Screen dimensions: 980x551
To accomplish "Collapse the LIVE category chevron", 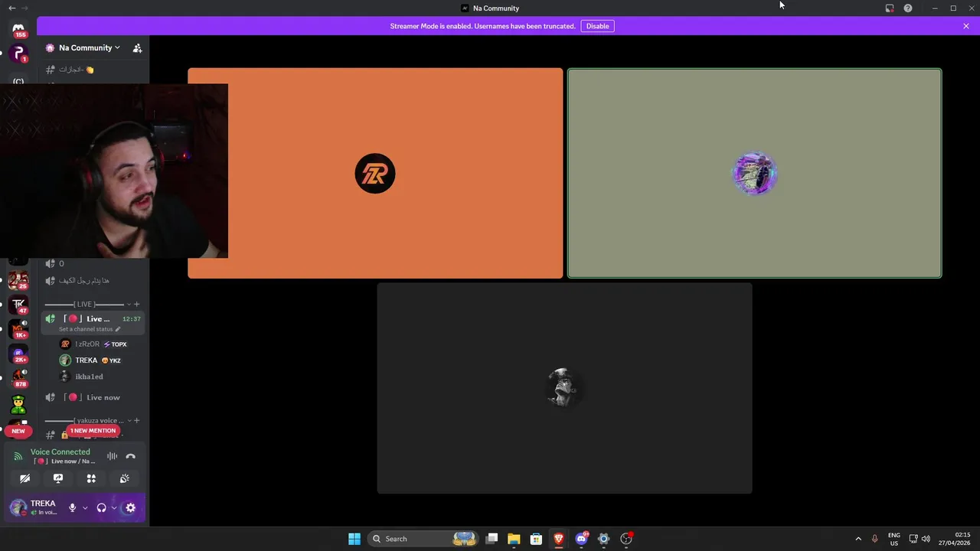I will [x=128, y=305].
